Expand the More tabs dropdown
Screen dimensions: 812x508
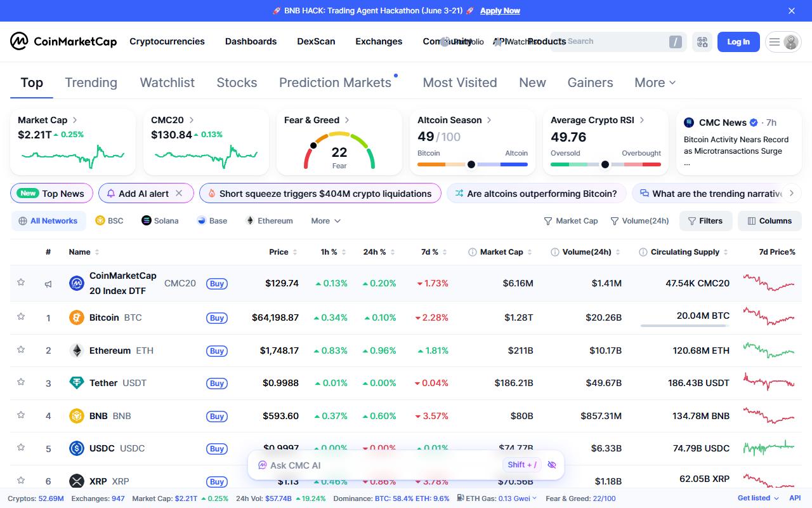(x=655, y=83)
